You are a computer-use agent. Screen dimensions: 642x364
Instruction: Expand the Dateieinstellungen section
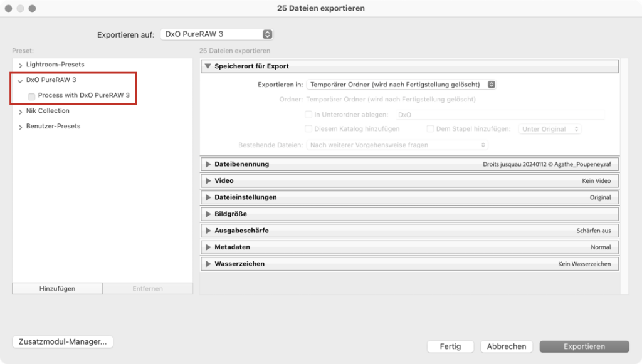pyautogui.click(x=208, y=197)
